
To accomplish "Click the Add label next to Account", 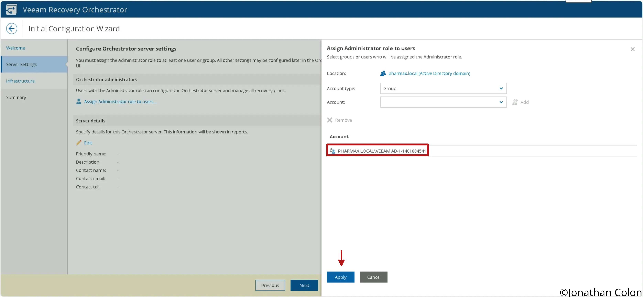I will (x=525, y=102).
